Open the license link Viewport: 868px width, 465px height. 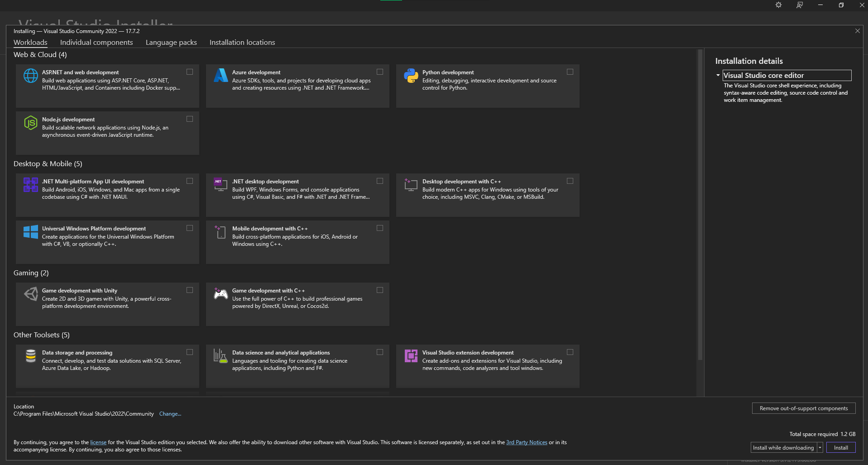pyautogui.click(x=98, y=442)
